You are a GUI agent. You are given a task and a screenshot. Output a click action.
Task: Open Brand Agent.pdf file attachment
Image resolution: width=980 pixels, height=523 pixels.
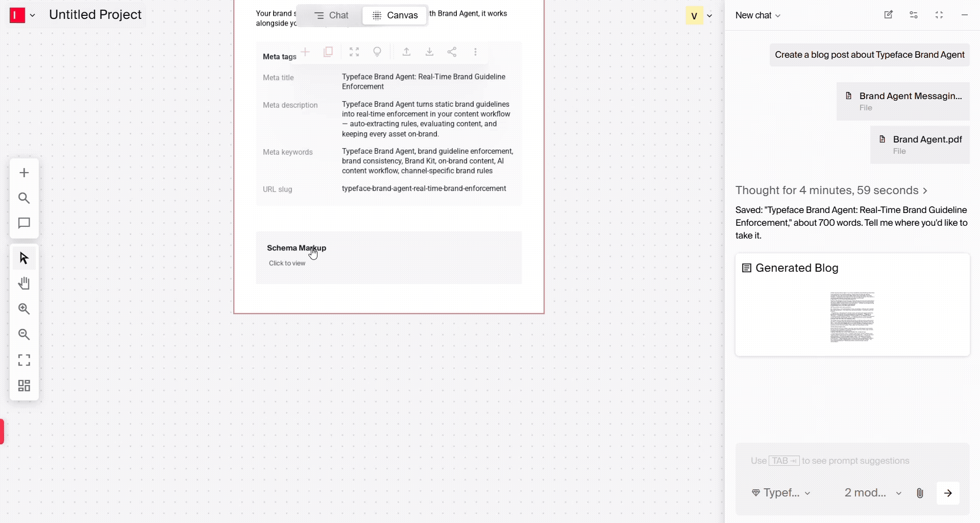click(920, 145)
